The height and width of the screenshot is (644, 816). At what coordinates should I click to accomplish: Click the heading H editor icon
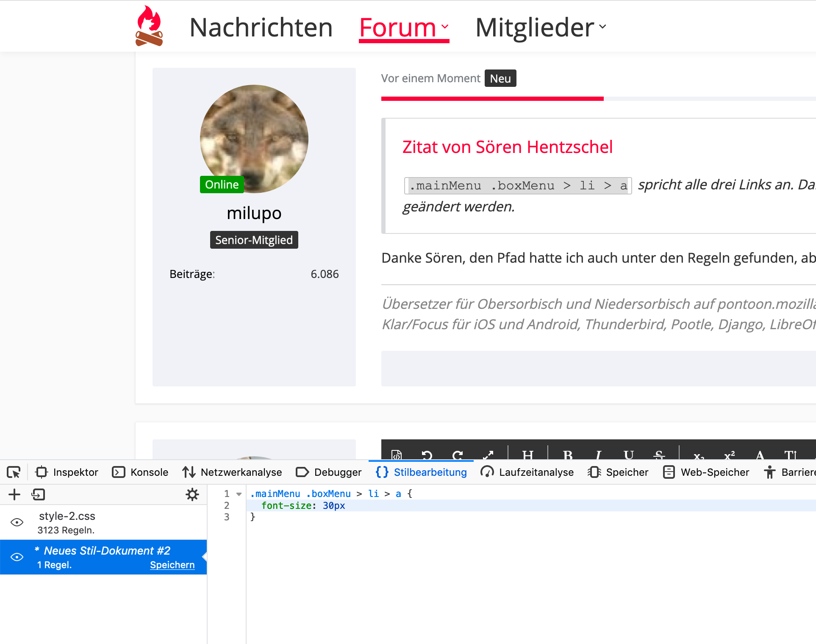(x=527, y=455)
